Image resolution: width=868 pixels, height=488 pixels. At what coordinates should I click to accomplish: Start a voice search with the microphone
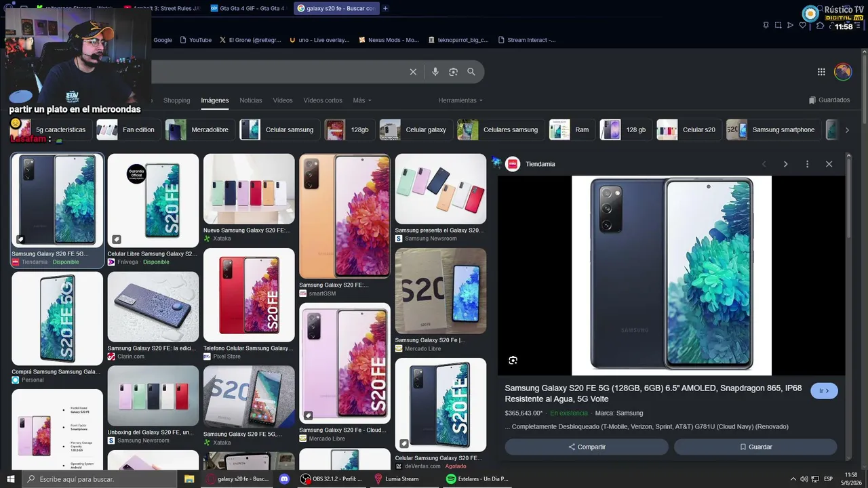point(435,72)
